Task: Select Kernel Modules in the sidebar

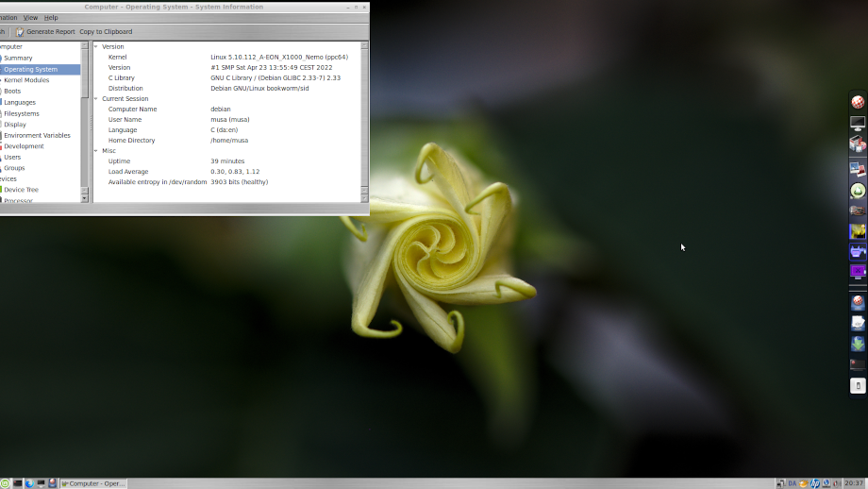Action: [x=26, y=80]
